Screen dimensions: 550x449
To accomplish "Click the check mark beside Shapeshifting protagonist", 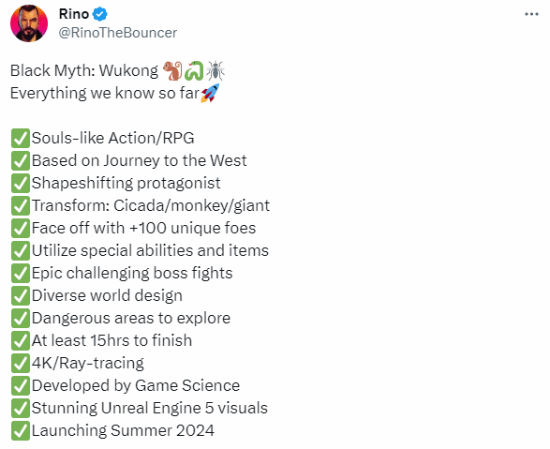I will coord(20,183).
